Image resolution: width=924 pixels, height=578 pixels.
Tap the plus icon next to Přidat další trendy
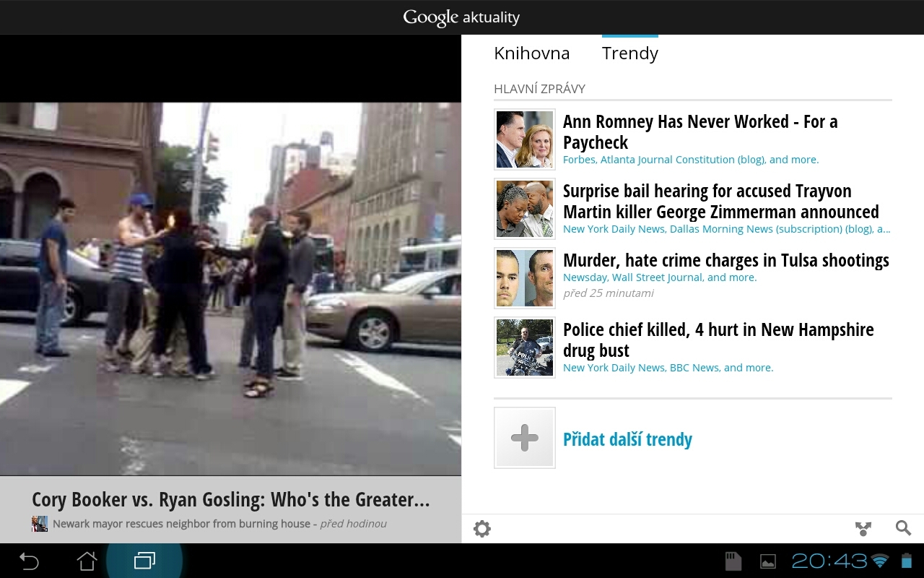[x=524, y=438]
